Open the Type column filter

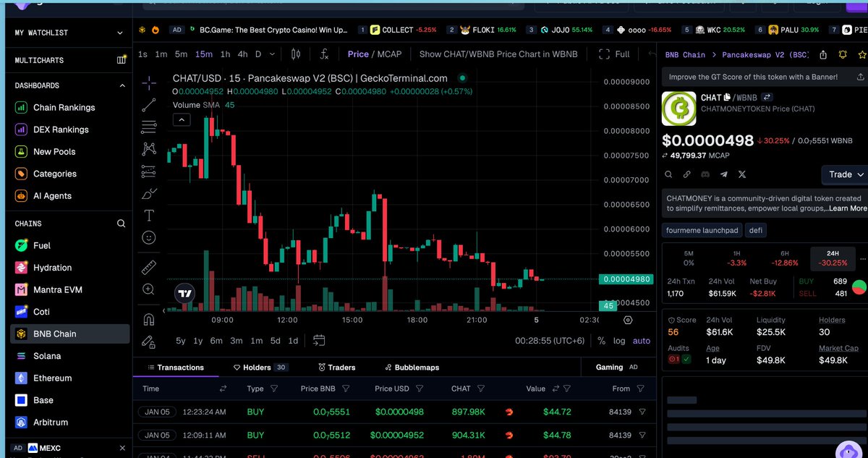(274, 389)
